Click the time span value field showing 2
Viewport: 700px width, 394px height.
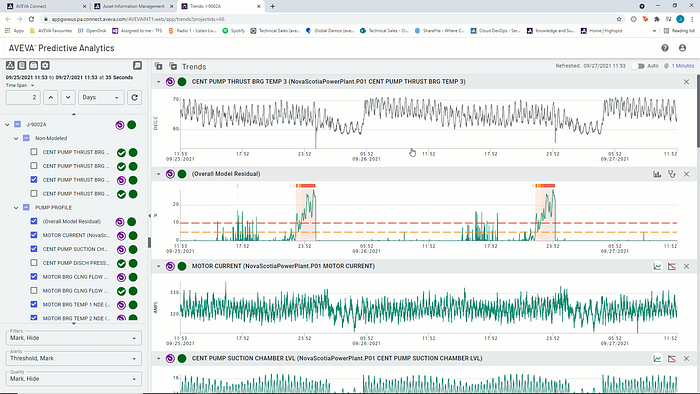(23, 97)
